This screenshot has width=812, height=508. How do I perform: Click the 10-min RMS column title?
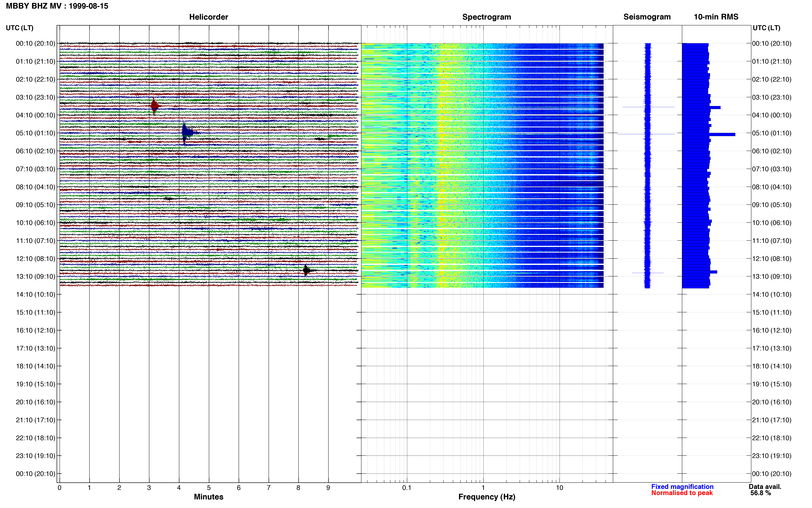(716, 17)
